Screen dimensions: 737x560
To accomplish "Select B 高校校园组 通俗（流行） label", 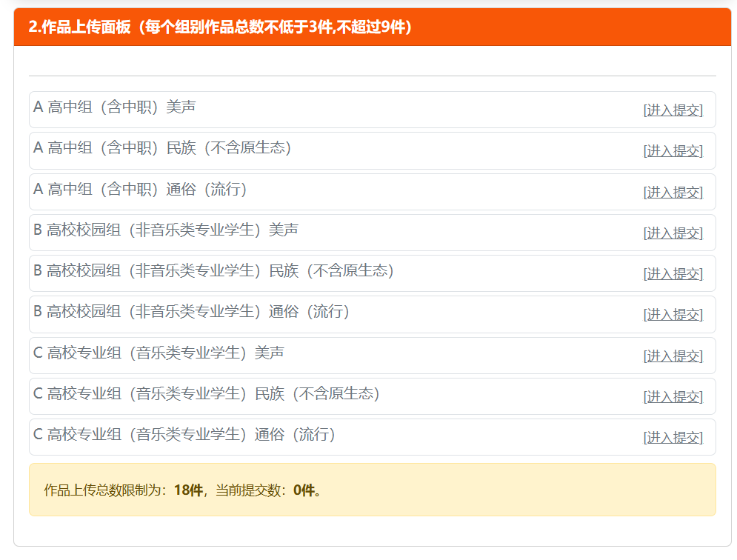I will point(191,312).
